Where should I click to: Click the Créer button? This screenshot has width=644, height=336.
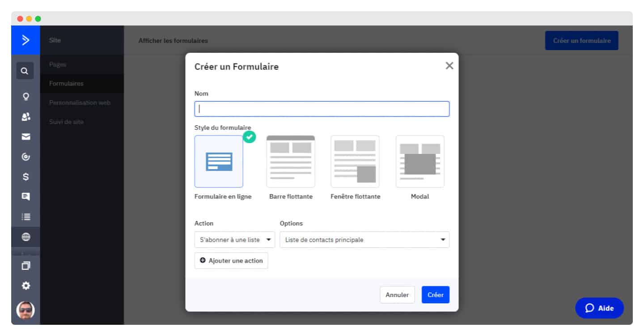[436, 295]
